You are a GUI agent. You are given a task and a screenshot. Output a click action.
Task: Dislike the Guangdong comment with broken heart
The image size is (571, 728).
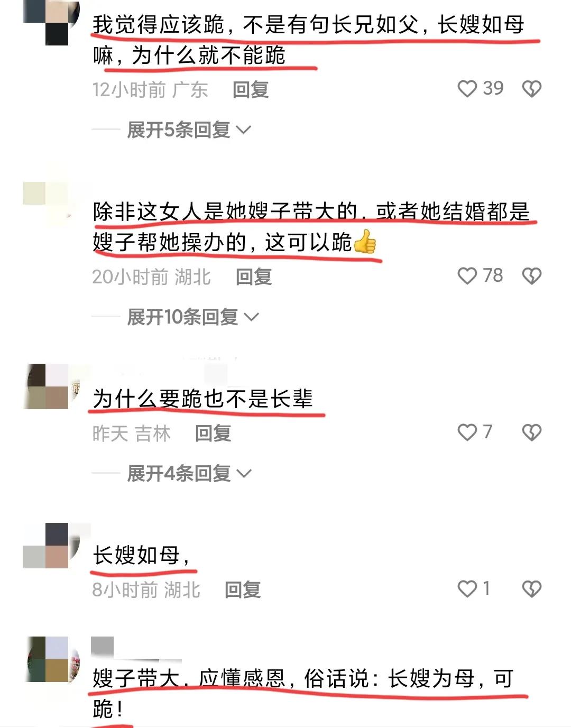(x=531, y=89)
